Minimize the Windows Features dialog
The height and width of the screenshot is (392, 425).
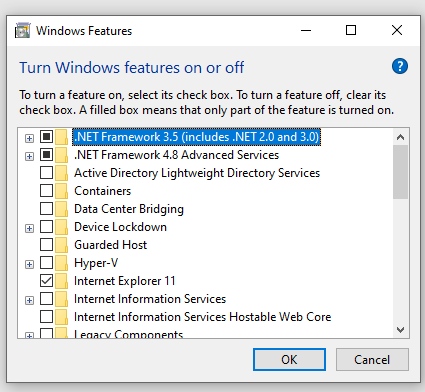tap(306, 31)
